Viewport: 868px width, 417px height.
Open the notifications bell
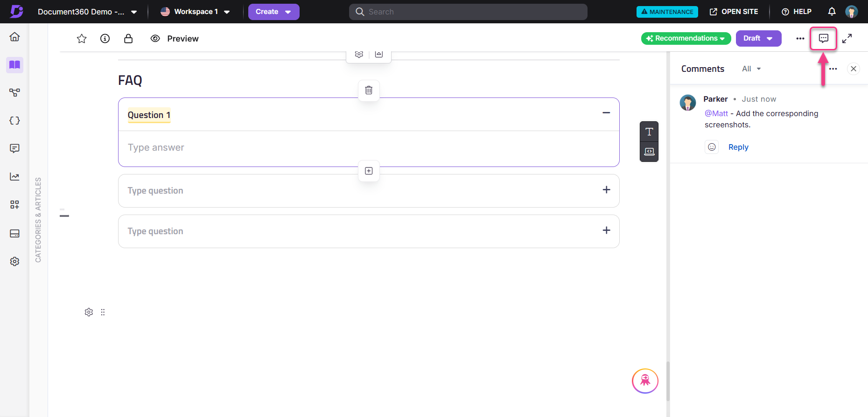tap(832, 12)
